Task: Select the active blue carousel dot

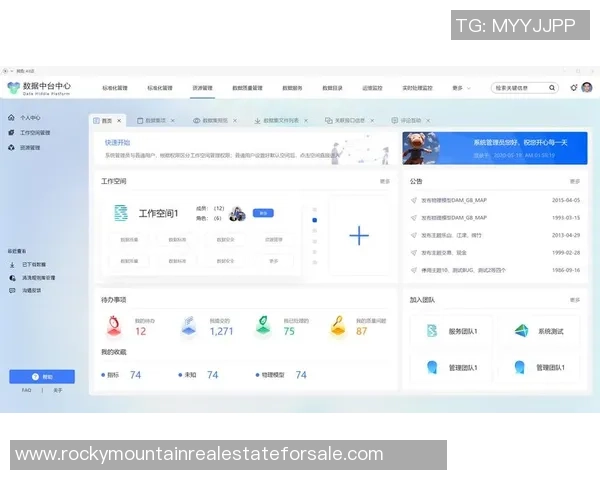Action: [x=315, y=220]
